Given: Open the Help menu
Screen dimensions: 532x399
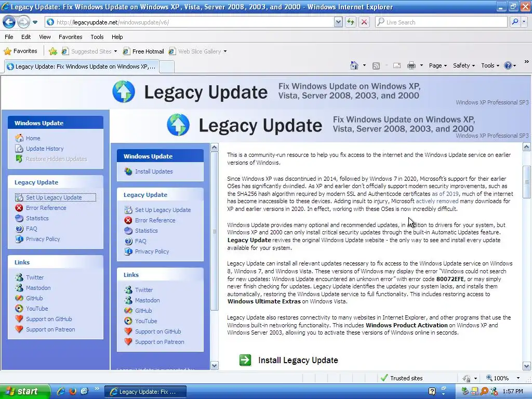Looking at the screenshot, I should click(x=117, y=37).
